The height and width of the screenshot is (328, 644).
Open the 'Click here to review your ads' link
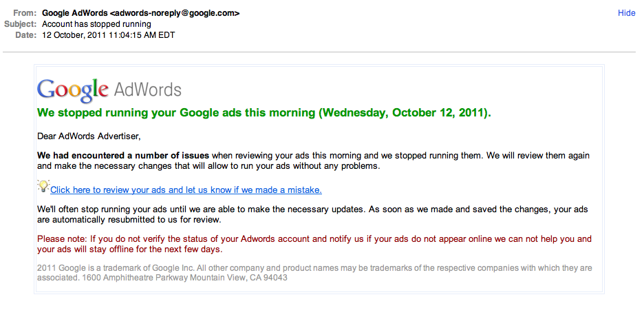[186, 189]
